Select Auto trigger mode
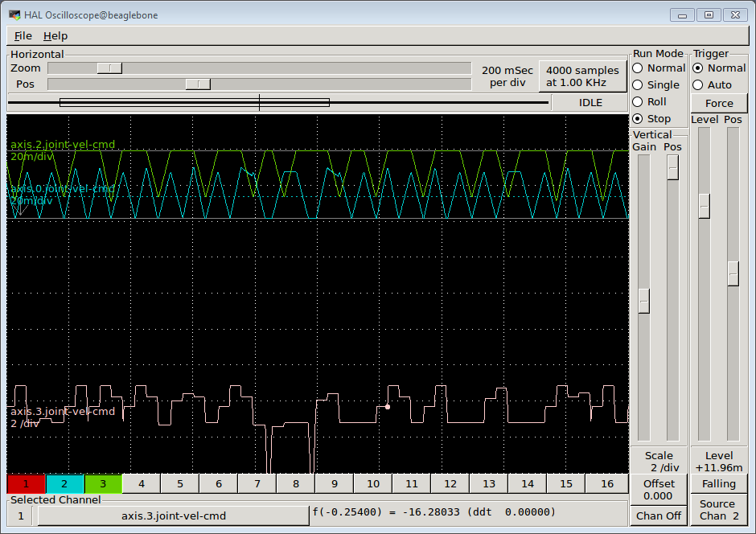 (x=697, y=85)
